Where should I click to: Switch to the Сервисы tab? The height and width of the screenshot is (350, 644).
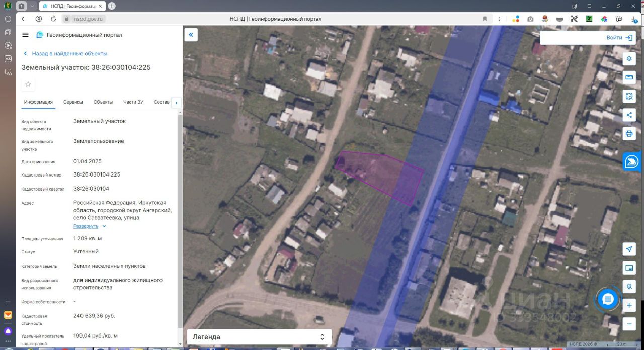pyautogui.click(x=73, y=102)
